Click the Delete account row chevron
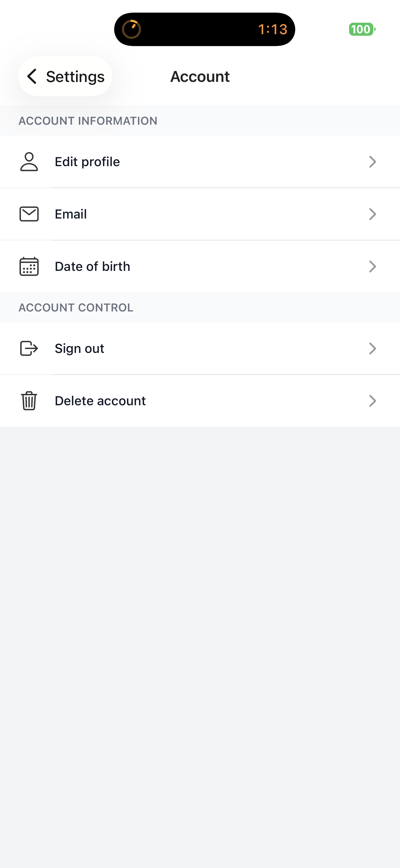 372,401
